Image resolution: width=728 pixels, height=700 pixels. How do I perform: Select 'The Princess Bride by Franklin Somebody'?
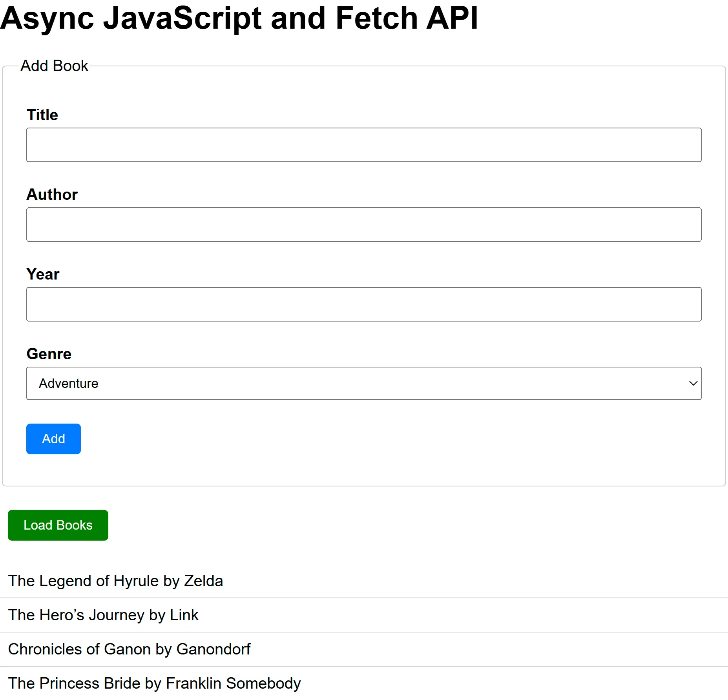coord(155,683)
